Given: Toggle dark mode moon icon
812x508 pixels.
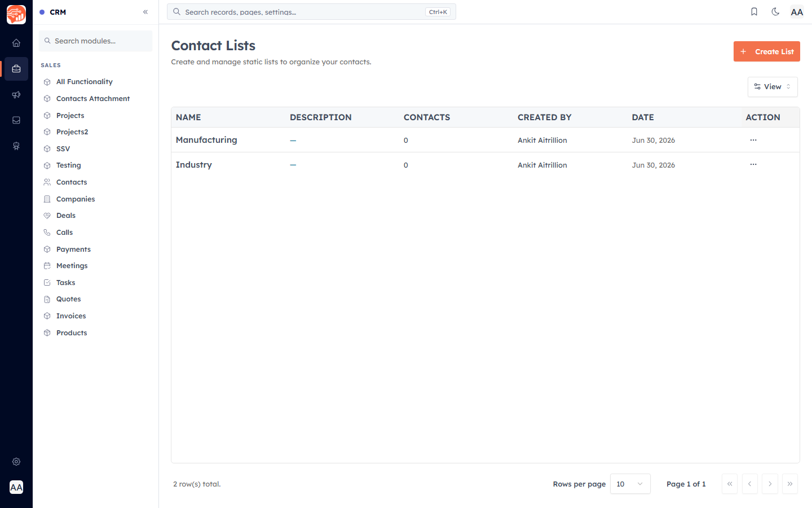Looking at the screenshot, I should (x=775, y=12).
